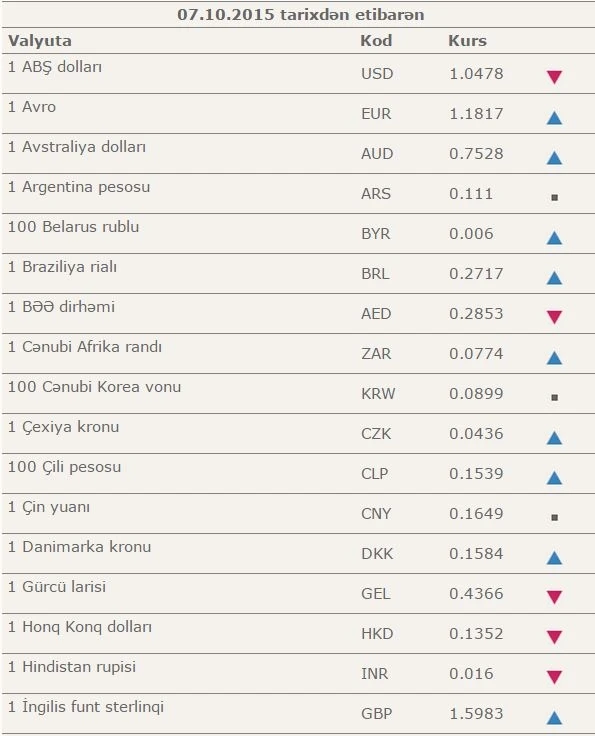Click the blue up arrow for AUD
This screenshot has width=595, height=736.
tap(554, 157)
